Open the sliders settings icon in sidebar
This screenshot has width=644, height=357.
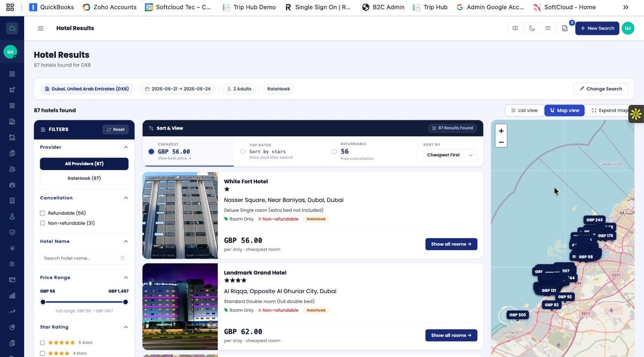click(x=12, y=264)
